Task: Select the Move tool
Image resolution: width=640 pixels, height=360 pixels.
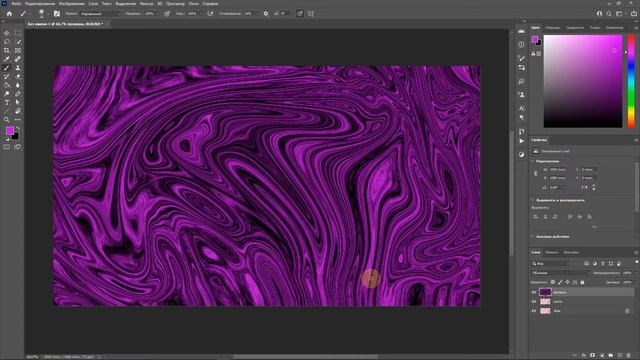Action: pyautogui.click(x=7, y=33)
